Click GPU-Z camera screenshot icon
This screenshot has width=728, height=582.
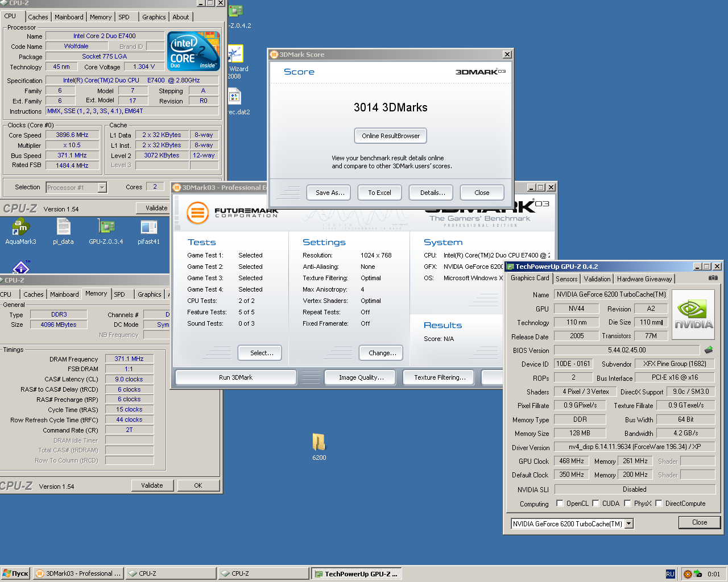[713, 278]
